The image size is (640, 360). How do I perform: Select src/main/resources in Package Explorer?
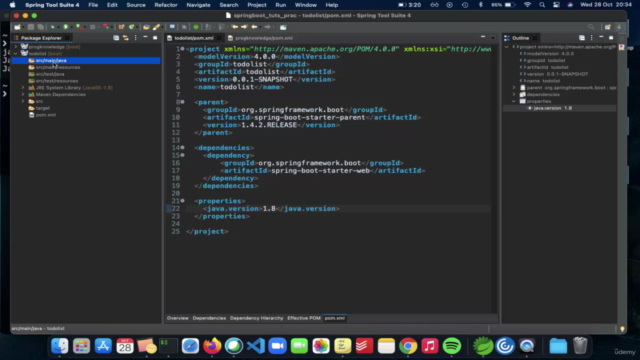click(58, 67)
